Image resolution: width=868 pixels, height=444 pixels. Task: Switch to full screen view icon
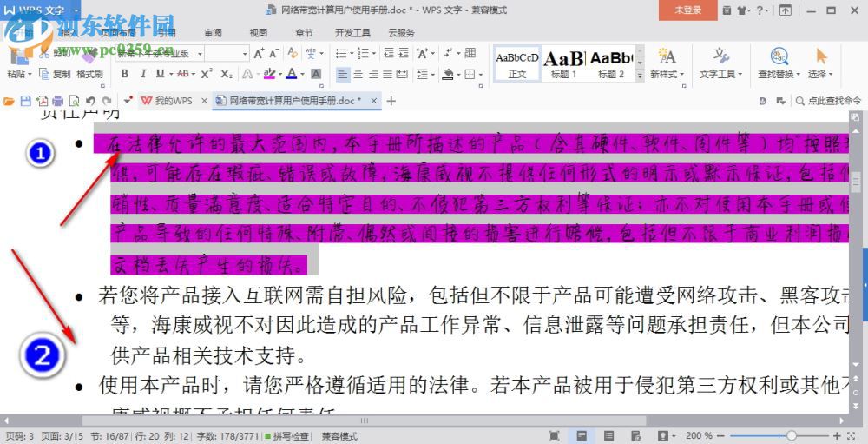point(554,436)
